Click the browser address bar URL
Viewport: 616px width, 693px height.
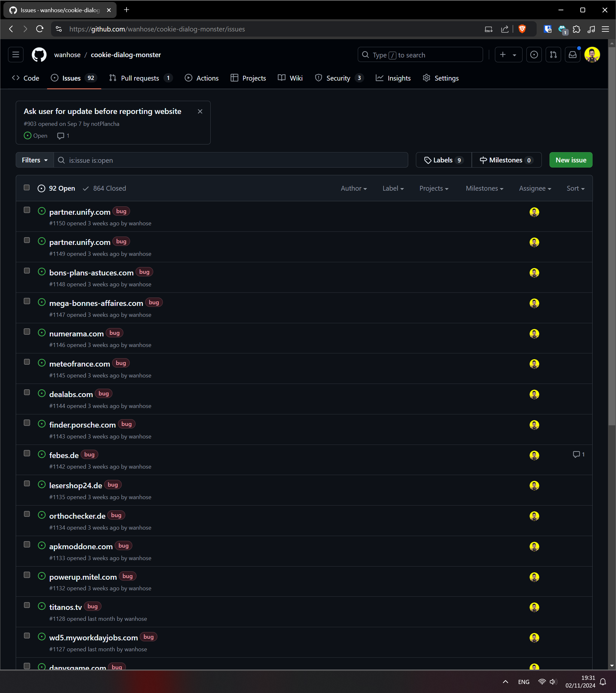point(157,29)
